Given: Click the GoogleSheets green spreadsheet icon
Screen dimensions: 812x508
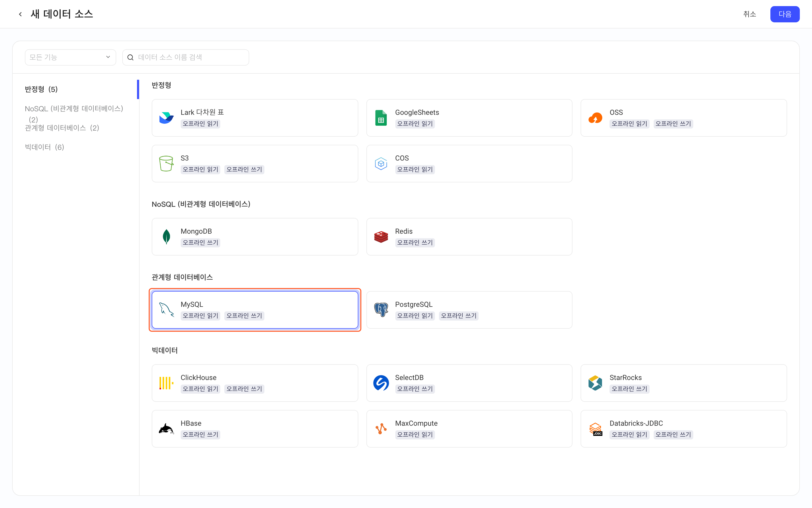Looking at the screenshot, I should coord(381,118).
